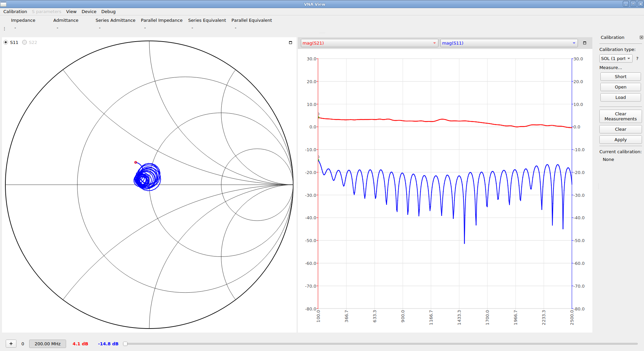Click the Current calibration None value
The width and height of the screenshot is (644, 351).
[x=608, y=159]
